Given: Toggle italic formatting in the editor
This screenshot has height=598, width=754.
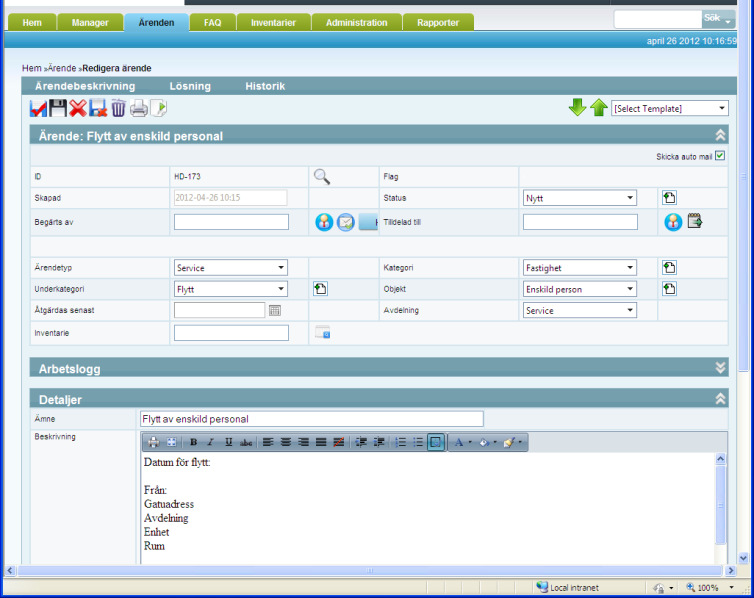Looking at the screenshot, I should (211, 442).
